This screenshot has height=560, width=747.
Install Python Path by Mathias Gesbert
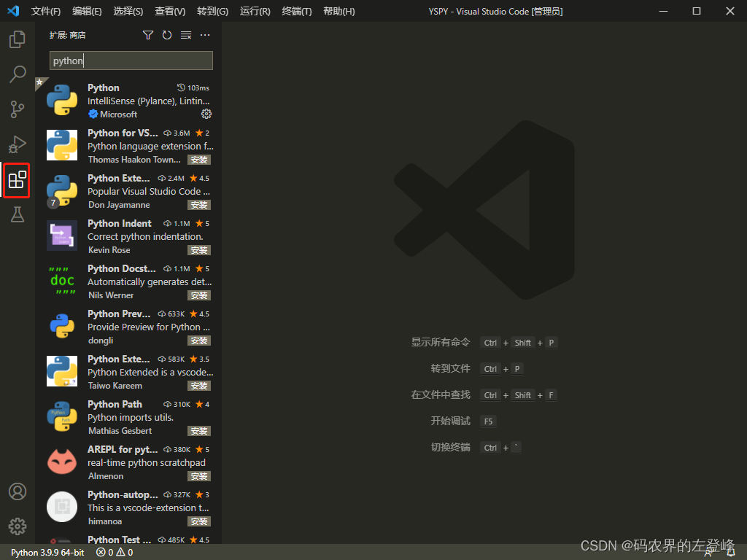tap(199, 432)
